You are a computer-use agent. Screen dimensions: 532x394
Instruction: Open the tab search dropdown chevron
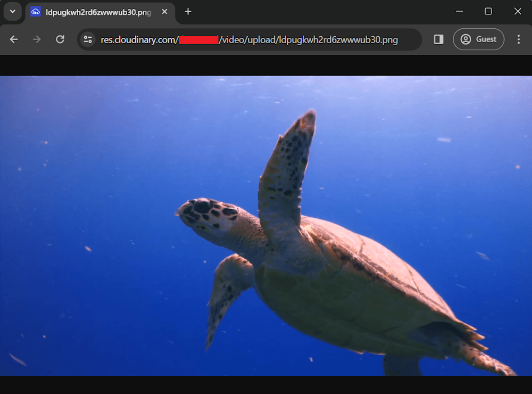pyautogui.click(x=12, y=11)
